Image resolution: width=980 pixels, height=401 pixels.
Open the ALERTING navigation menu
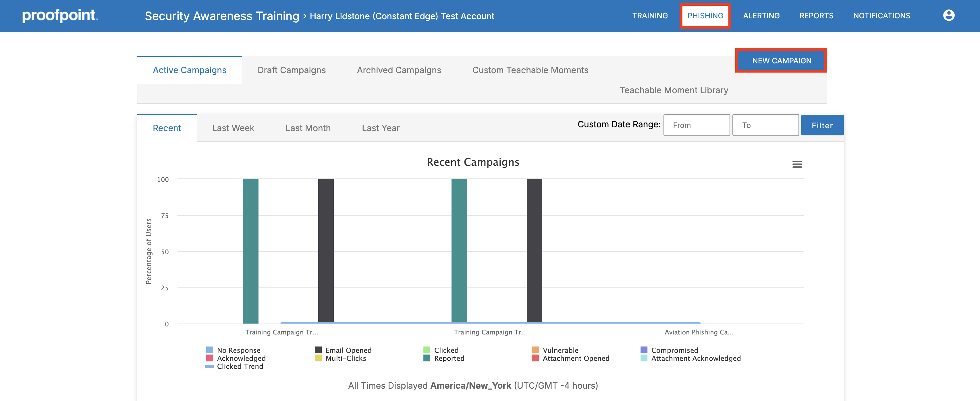(761, 15)
